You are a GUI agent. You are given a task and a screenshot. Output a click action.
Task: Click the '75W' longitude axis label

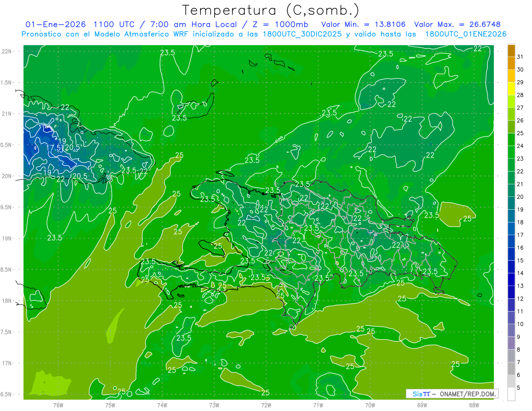[110, 405]
